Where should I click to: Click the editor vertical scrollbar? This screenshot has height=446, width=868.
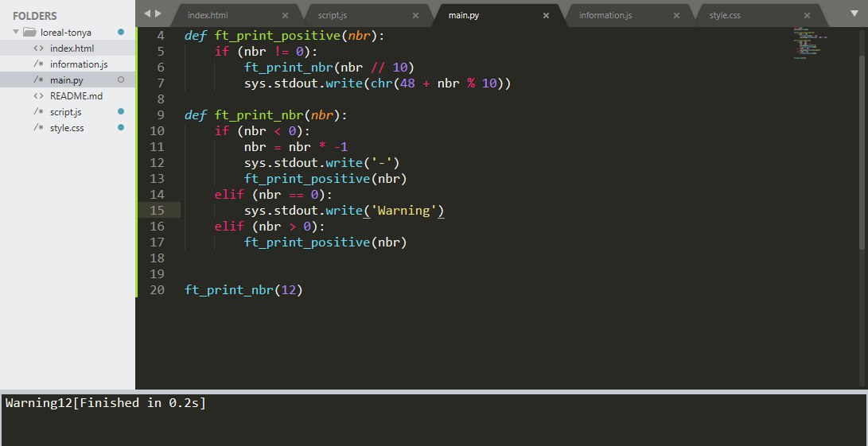[862, 152]
